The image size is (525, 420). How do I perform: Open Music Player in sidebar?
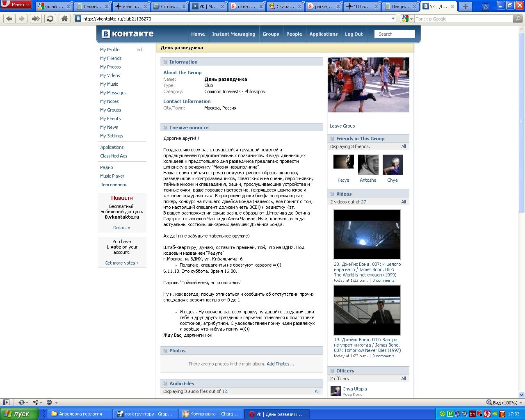tap(112, 176)
